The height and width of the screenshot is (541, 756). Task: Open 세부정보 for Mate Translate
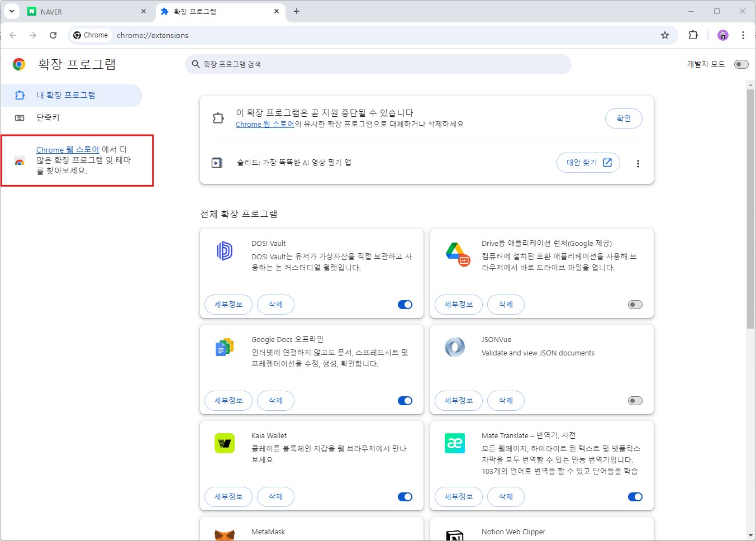459,497
